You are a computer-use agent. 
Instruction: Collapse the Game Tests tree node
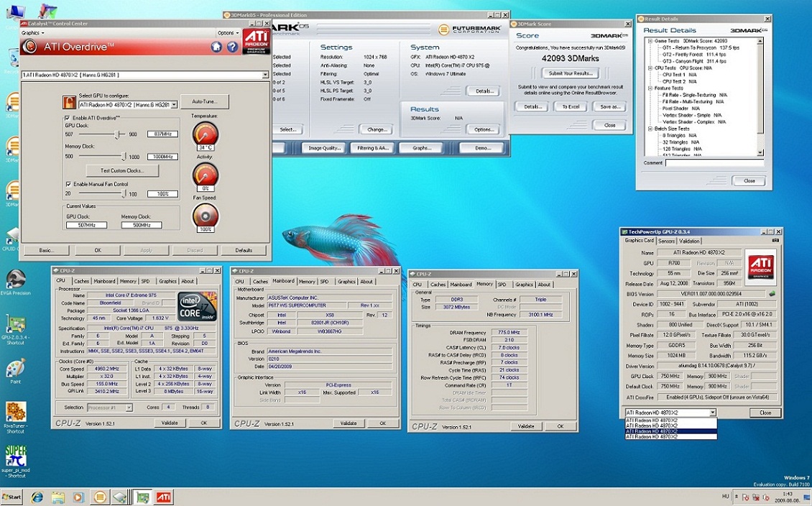point(650,41)
